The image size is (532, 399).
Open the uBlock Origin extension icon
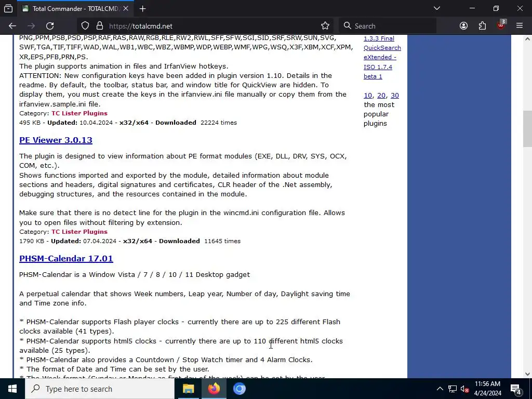pyautogui.click(x=501, y=25)
